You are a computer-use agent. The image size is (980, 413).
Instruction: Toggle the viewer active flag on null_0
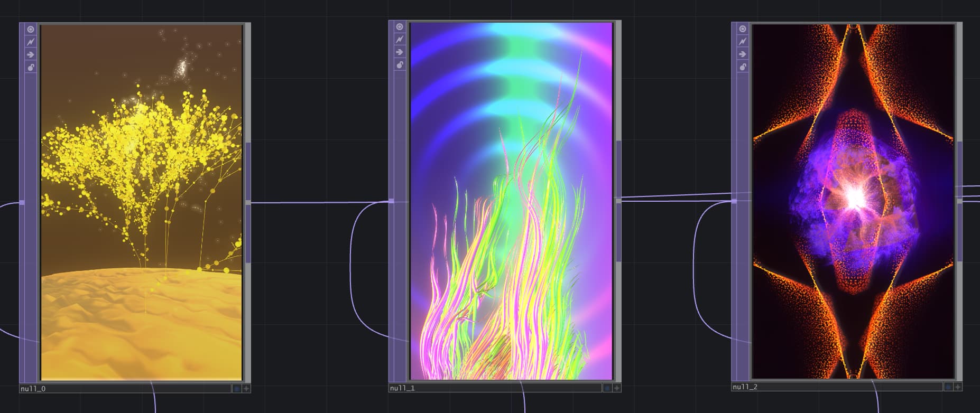click(31, 30)
